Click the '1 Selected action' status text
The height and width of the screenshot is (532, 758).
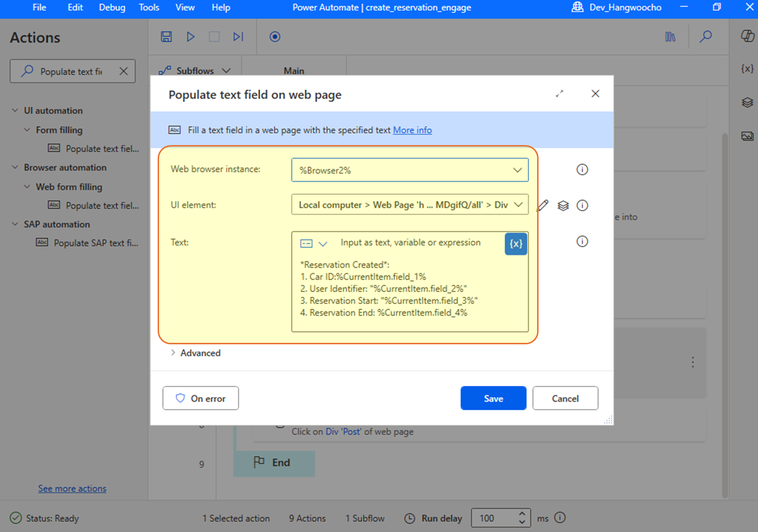tap(236, 518)
